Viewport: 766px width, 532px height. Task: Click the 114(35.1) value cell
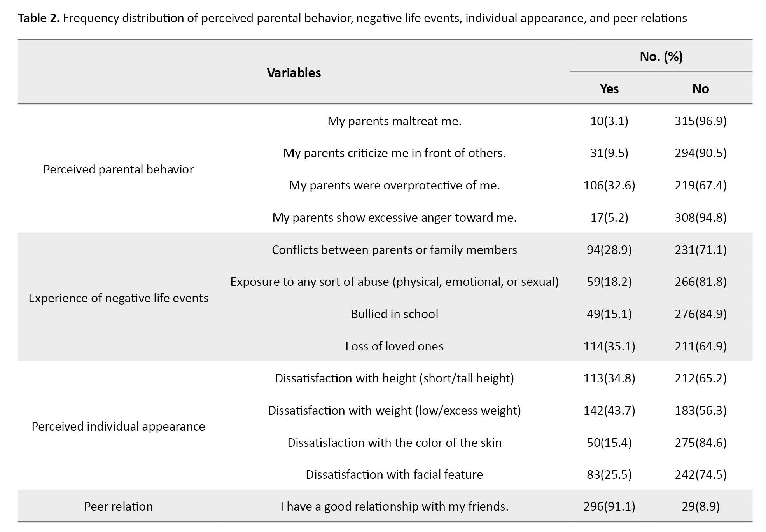[609, 346]
